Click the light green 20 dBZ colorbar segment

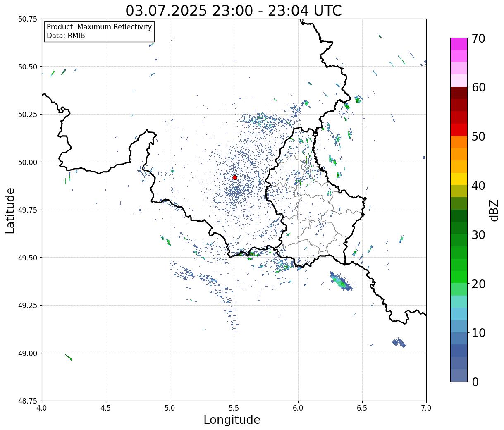[459, 289]
